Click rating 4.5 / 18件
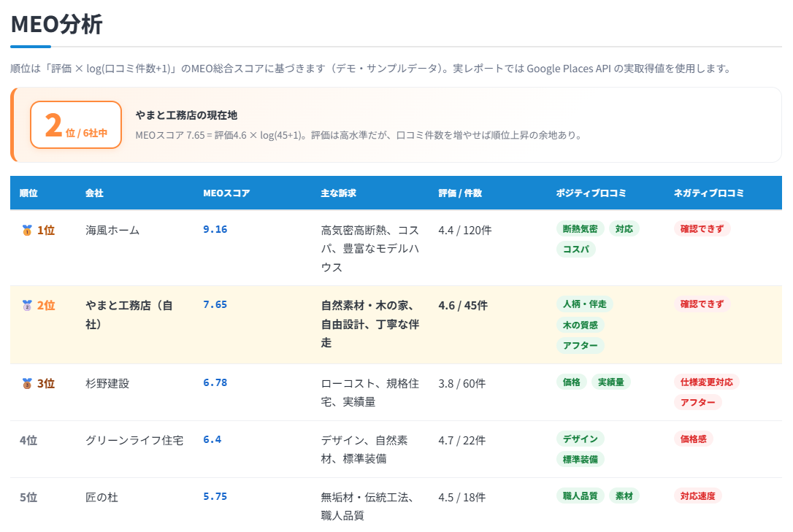This screenshot has height=532, width=793. pyautogui.click(x=462, y=498)
